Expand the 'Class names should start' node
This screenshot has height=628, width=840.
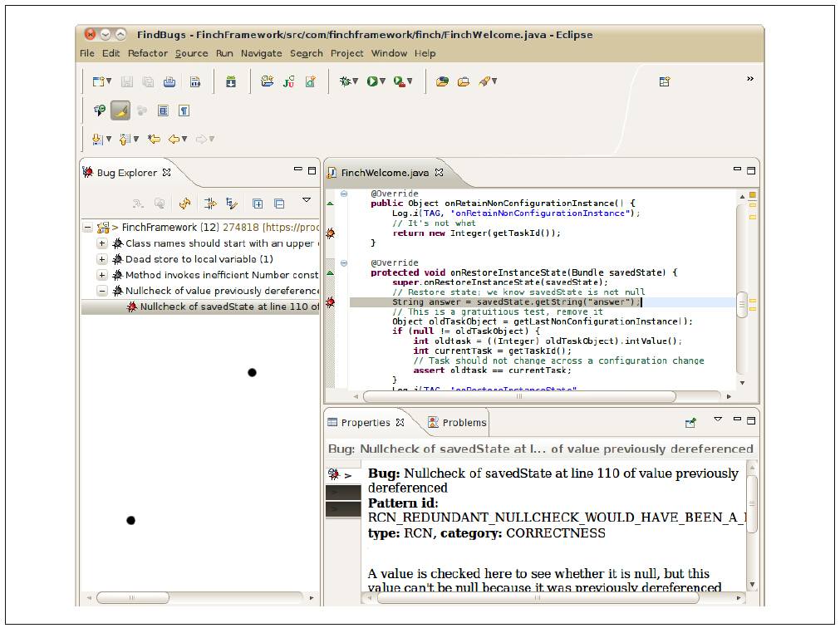tap(102, 243)
